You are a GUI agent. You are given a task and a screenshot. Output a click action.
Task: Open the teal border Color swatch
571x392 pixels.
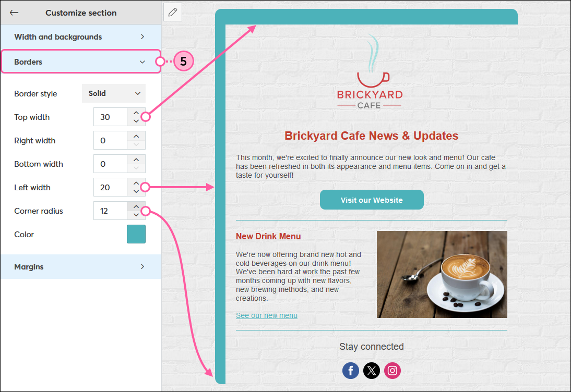point(136,234)
